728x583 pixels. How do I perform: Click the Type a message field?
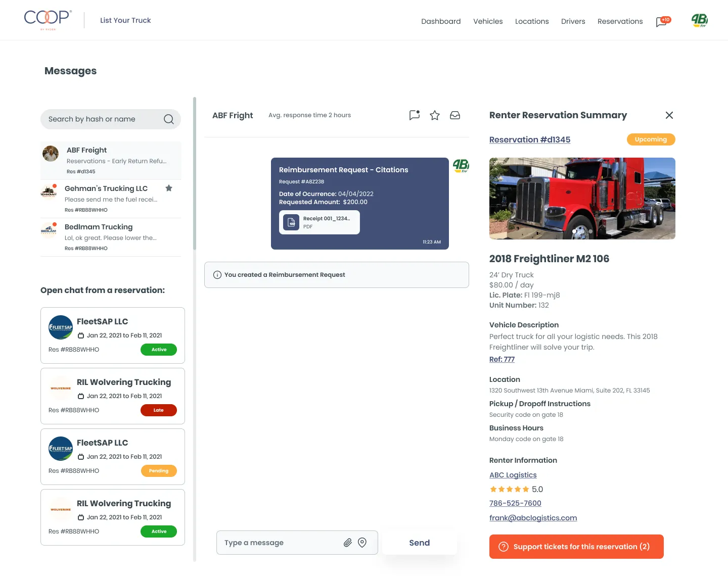coord(273,542)
